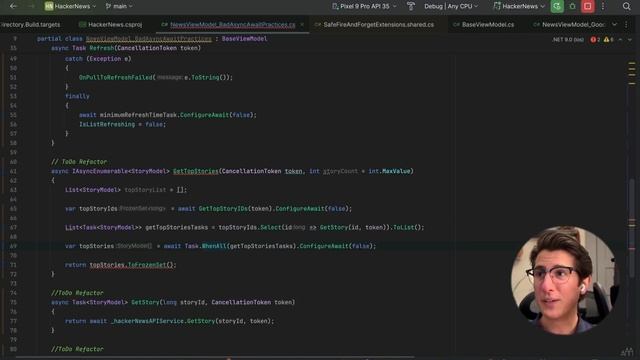
Task: Click the 'finally' keyword
Action: coord(77,96)
